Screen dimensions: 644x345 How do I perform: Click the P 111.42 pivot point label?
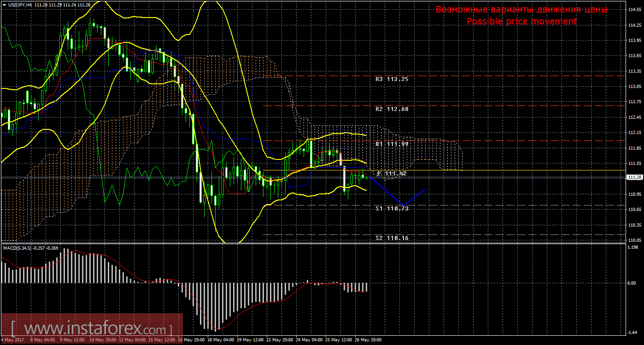(392, 174)
